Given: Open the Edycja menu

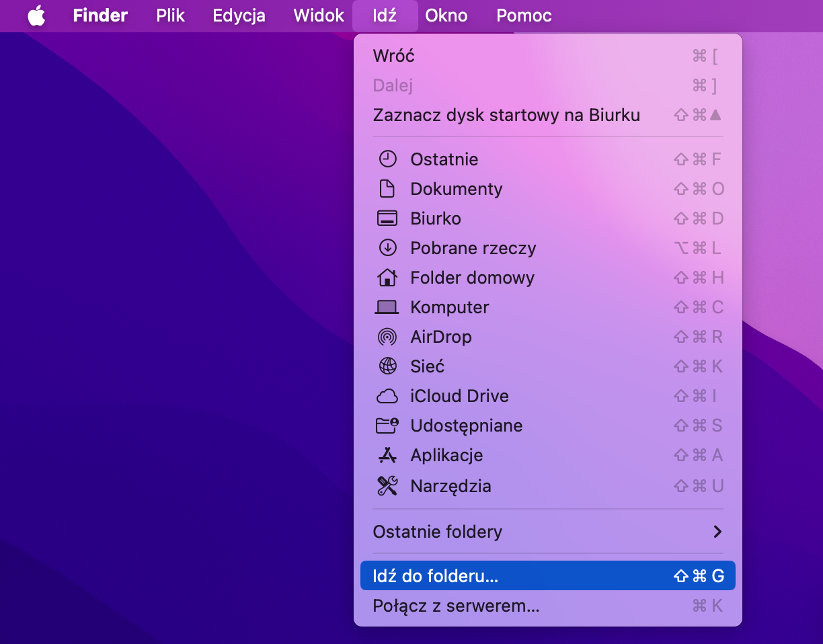Looking at the screenshot, I should [239, 15].
